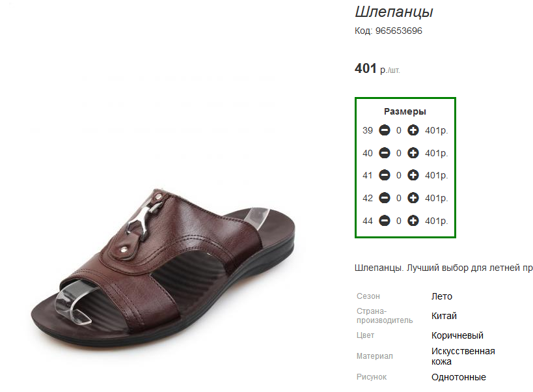
Task: Click Искусственная кожа material value
Action: 463,356
